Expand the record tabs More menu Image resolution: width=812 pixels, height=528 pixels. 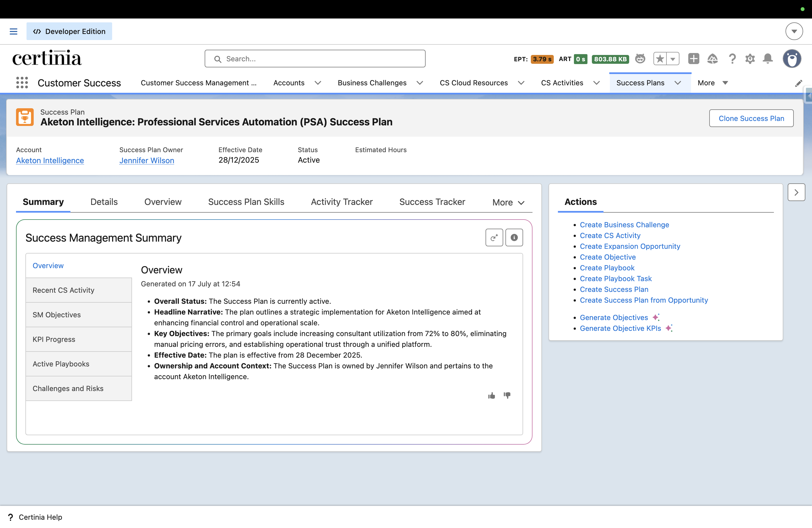click(508, 202)
